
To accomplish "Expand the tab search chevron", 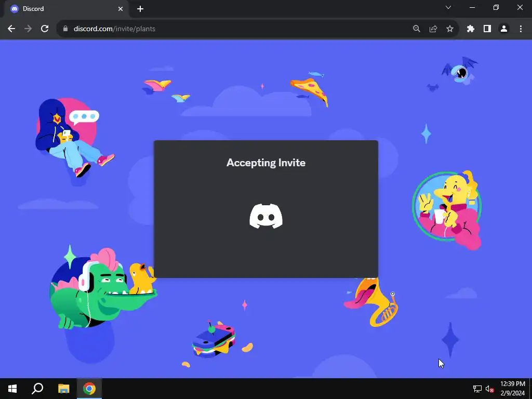I will (x=448, y=7).
